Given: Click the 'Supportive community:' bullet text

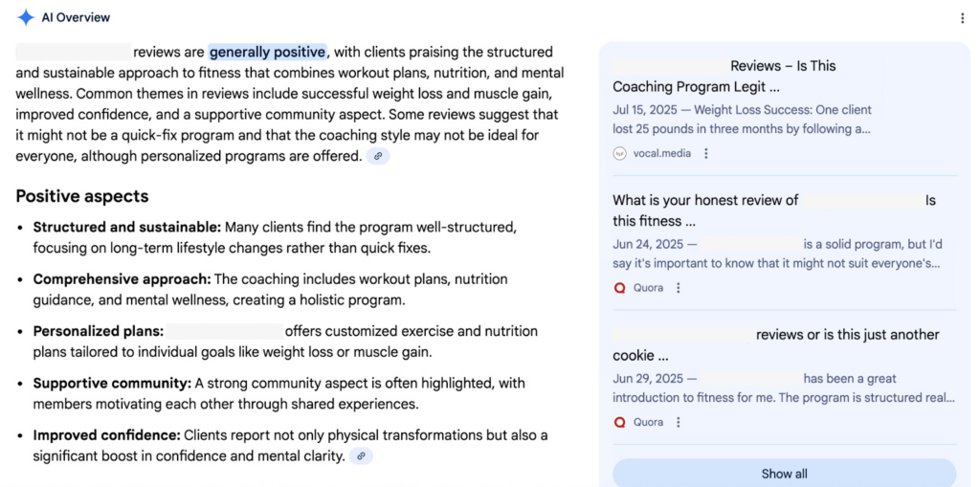Looking at the screenshot, I should [x=112, y=383].
